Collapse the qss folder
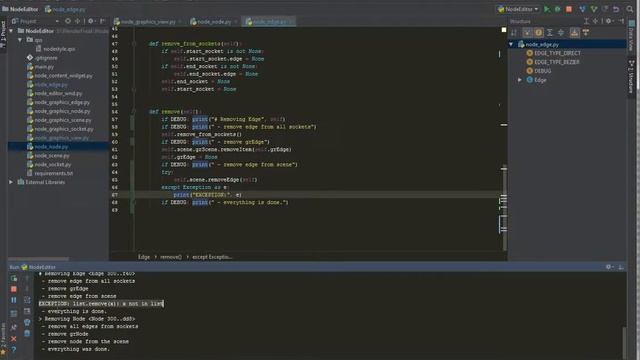 tap(20, 40)
